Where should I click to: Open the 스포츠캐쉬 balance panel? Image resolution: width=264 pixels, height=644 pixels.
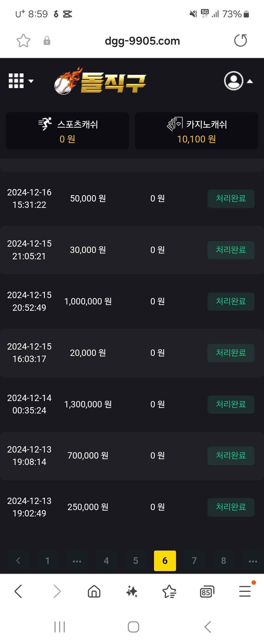click(67, 131)
